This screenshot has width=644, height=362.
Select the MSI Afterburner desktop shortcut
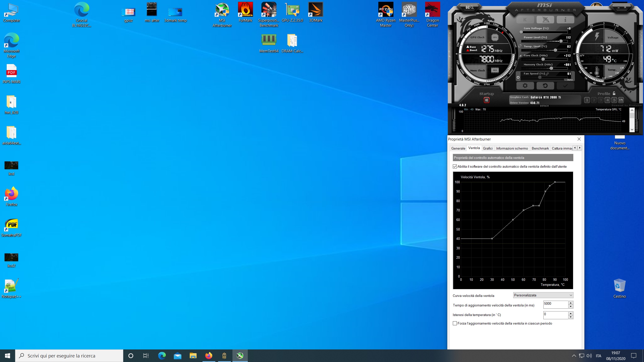[222, 15]
